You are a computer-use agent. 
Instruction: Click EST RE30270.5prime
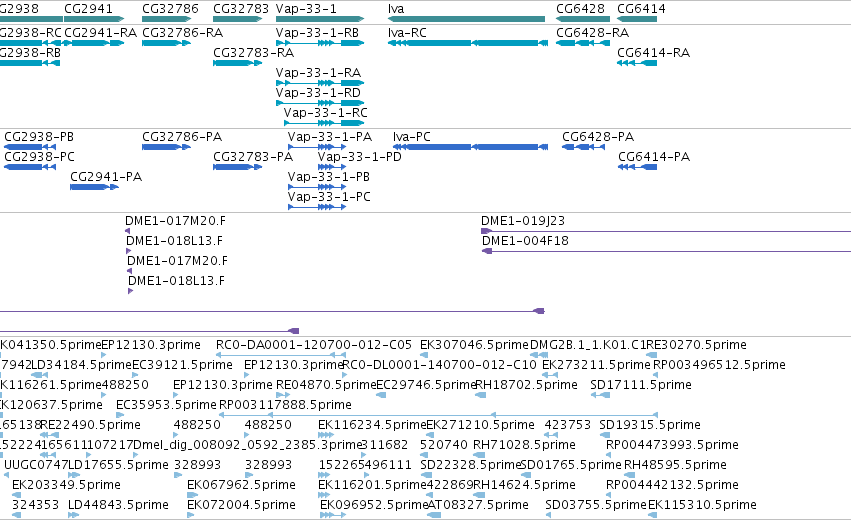[x=696, y=345]
